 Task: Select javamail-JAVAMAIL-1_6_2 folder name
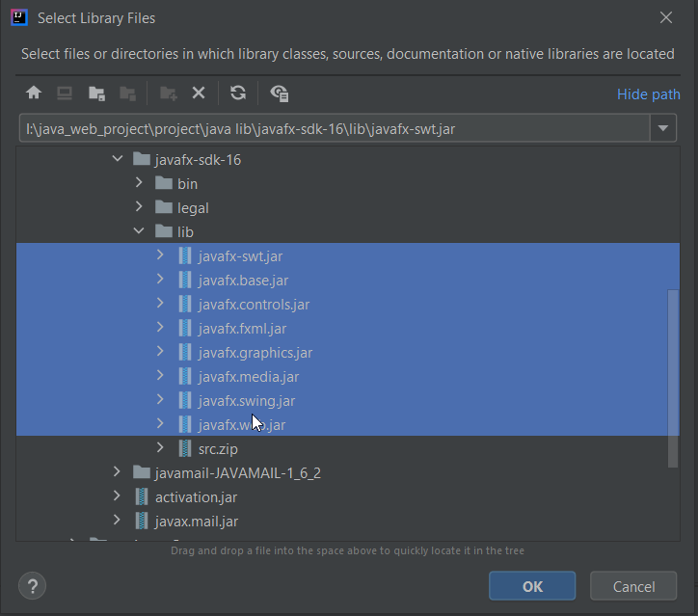click(238, 472)
